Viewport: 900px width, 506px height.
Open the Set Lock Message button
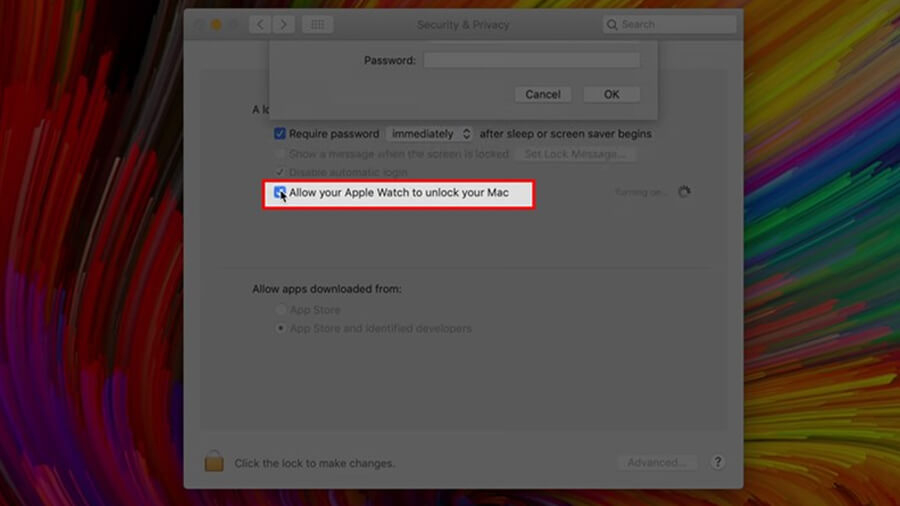click(x=575, y=154)
